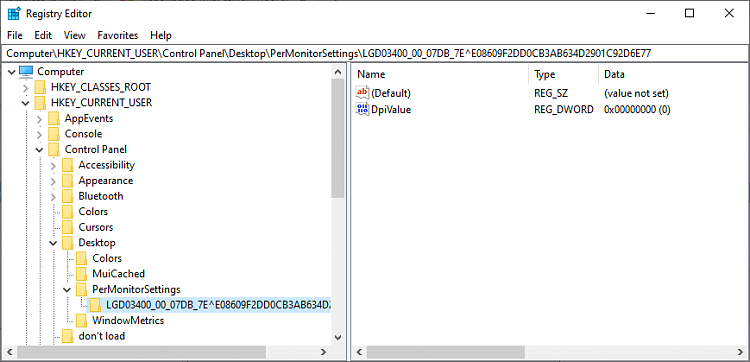Click the LGD03400 key folder icon

pos(95,305)
